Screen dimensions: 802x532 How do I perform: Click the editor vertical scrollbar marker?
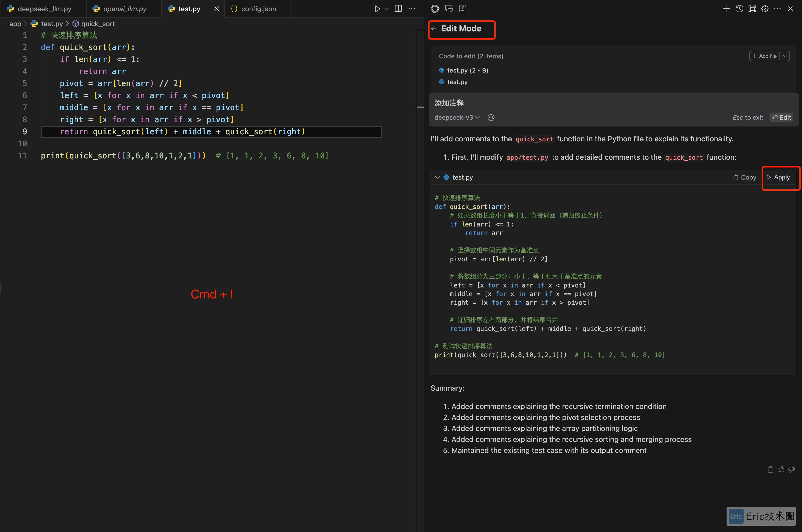[420, 107]
